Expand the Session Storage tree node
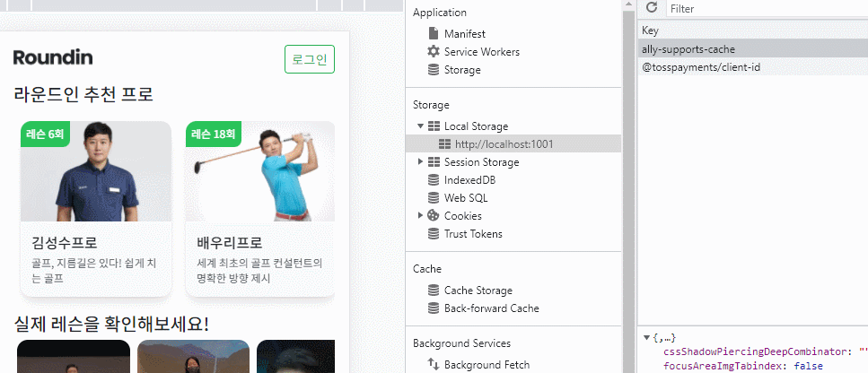Viewport: 868px width, 373px height. click(x=421, y=162)
